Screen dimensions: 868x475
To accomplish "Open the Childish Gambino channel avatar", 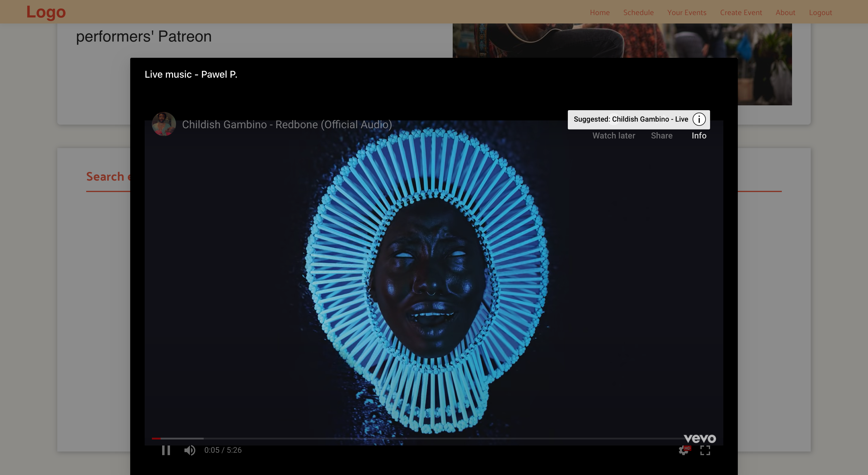I will click(x=164, y=124).
